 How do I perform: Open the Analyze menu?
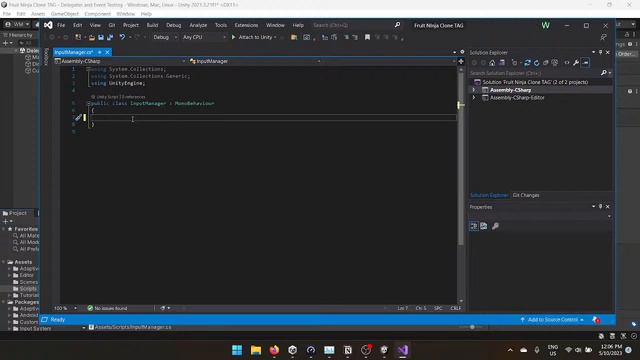pos(198,25)
